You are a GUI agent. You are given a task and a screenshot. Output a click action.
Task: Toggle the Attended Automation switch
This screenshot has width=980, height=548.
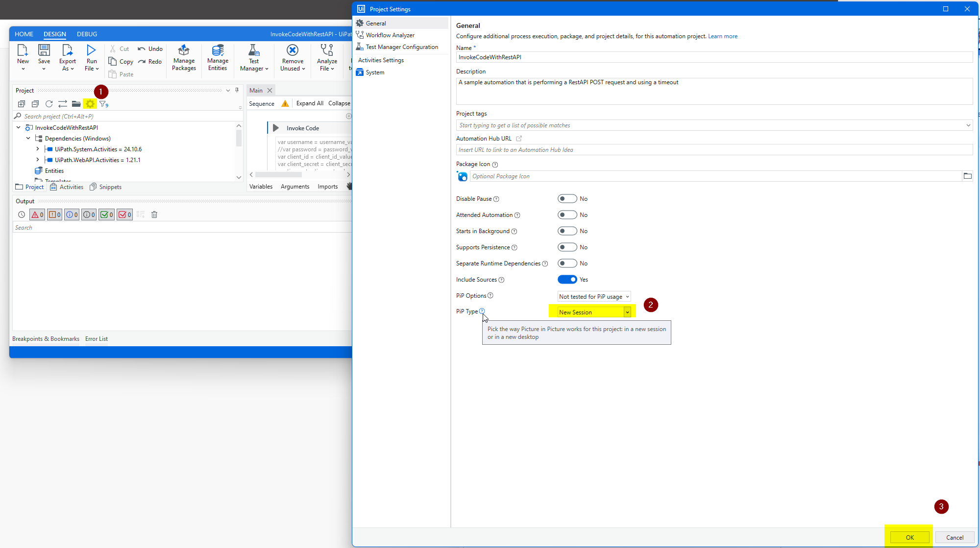[x=567, y=215]
